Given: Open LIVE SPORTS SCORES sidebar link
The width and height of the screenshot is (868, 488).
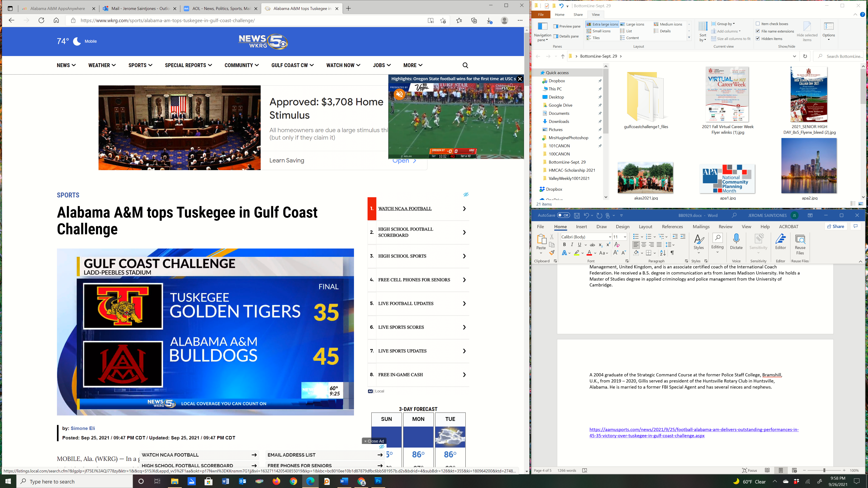Looking at the screenshot, I should pos(401,327).
